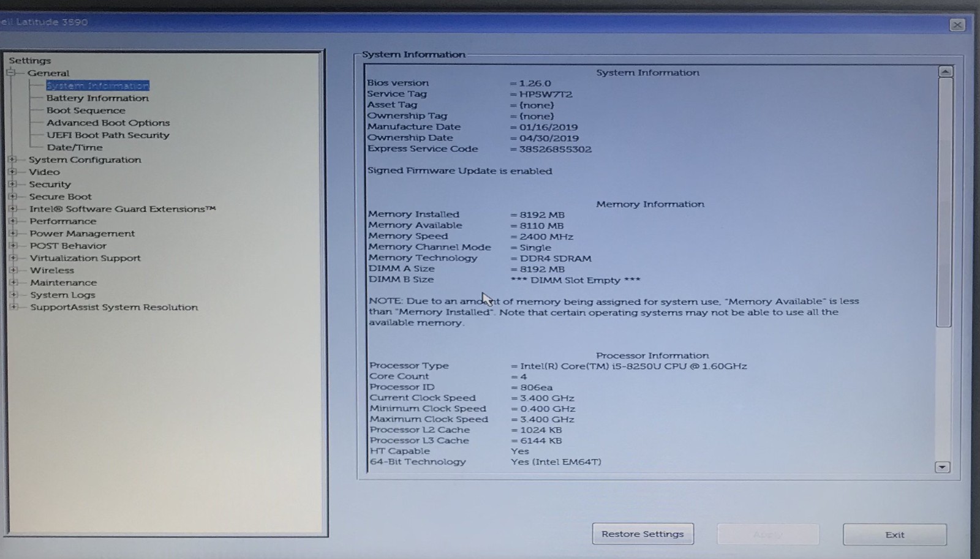
Task: Select the Performance category label
Action: [63, 221]
